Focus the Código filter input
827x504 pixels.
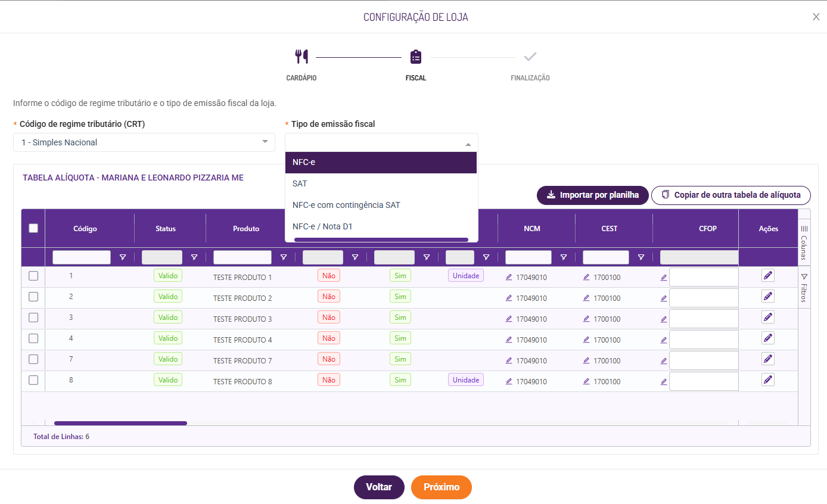pos(82,257)
